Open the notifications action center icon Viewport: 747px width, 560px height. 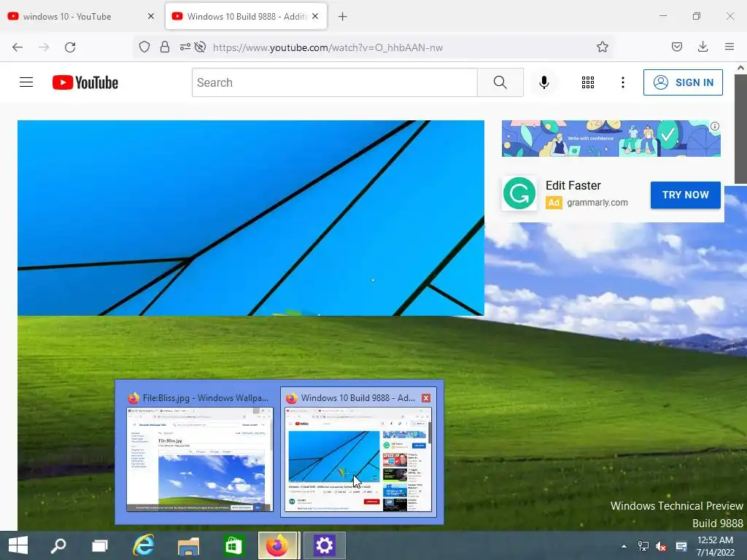click(x=681, y=546)
